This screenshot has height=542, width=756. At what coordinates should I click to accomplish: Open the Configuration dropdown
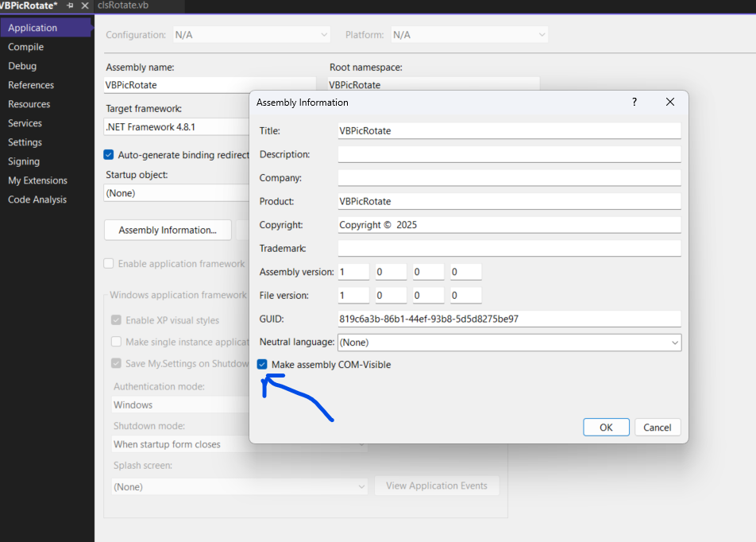click(x=251, y=35)
